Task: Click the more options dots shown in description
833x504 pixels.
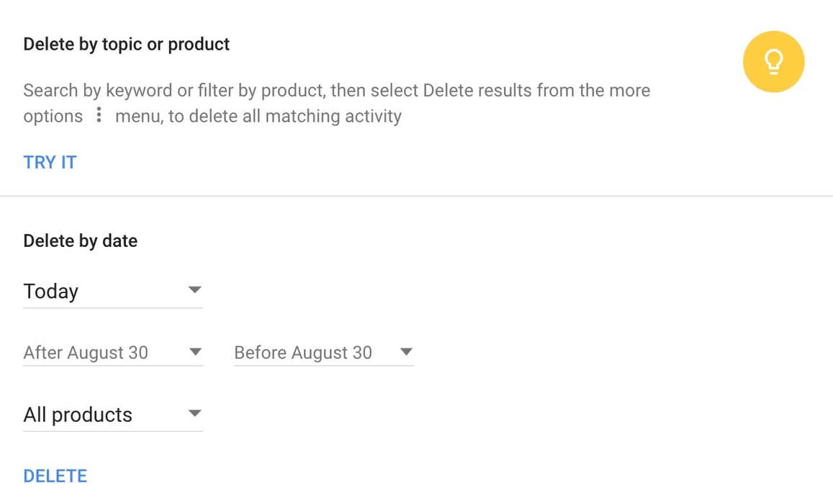Action: [x=98, y=115]
